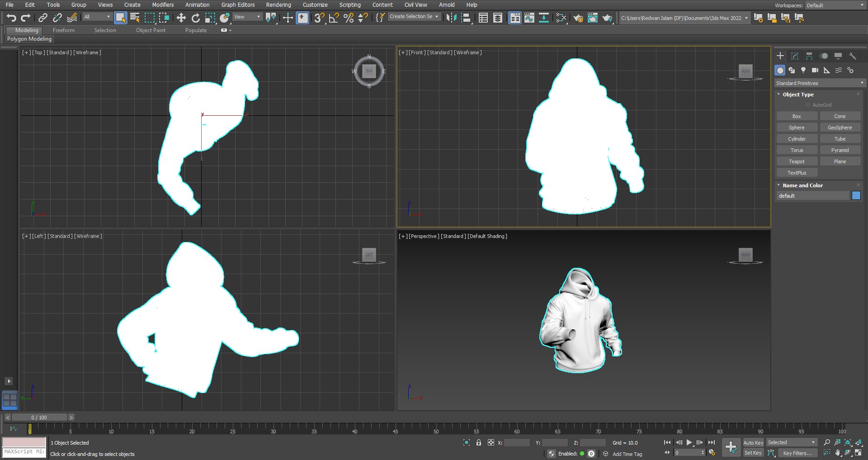Open the blue object color swatch
Screen dimensions: 868x460
[x=856, y=195]
